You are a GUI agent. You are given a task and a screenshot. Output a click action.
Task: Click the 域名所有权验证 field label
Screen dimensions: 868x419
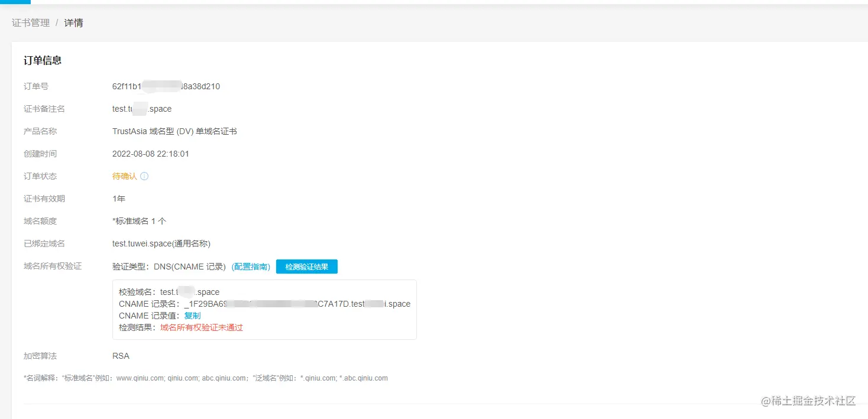(53, 266)
